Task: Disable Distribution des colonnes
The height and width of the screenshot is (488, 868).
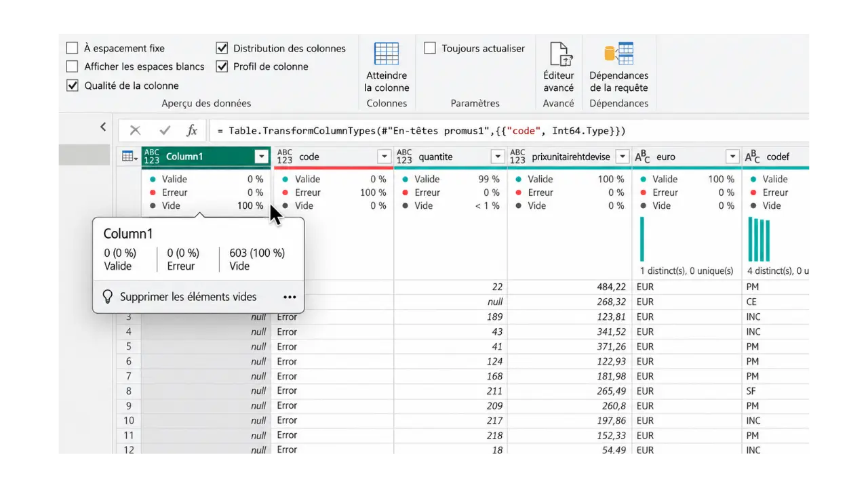Action: pos(222,48)
